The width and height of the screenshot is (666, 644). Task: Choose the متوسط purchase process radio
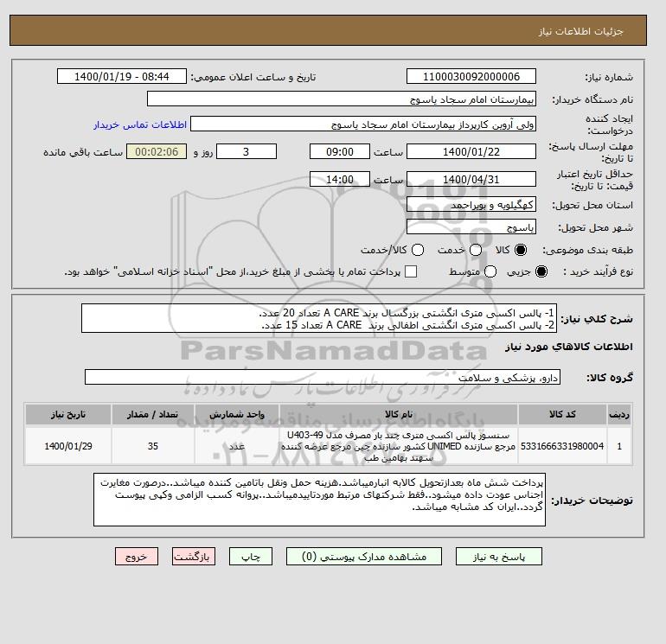(x=490, y=271)
